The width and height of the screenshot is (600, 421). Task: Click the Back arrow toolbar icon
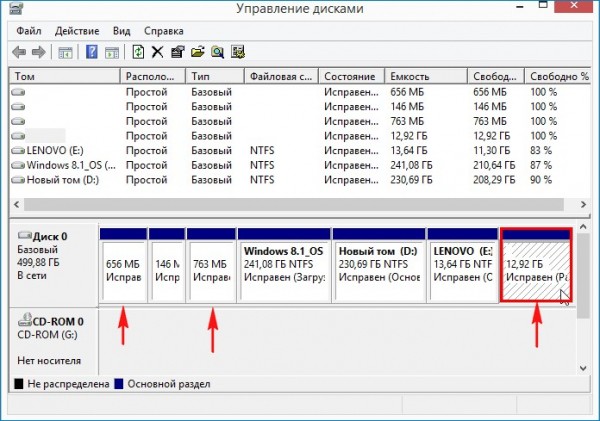[x=19, y=52]
